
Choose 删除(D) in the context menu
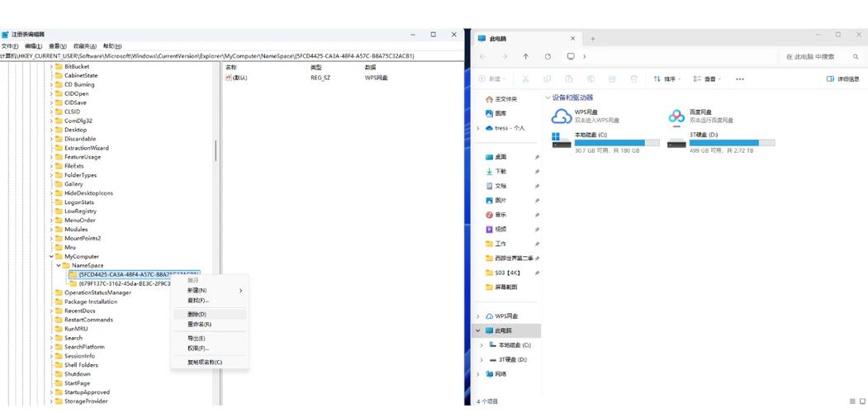209,314
